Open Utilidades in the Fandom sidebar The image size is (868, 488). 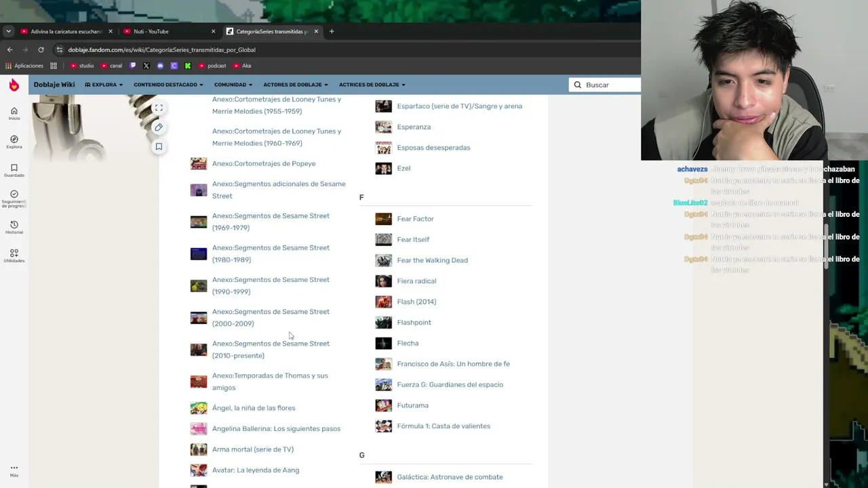coord(14,256)
